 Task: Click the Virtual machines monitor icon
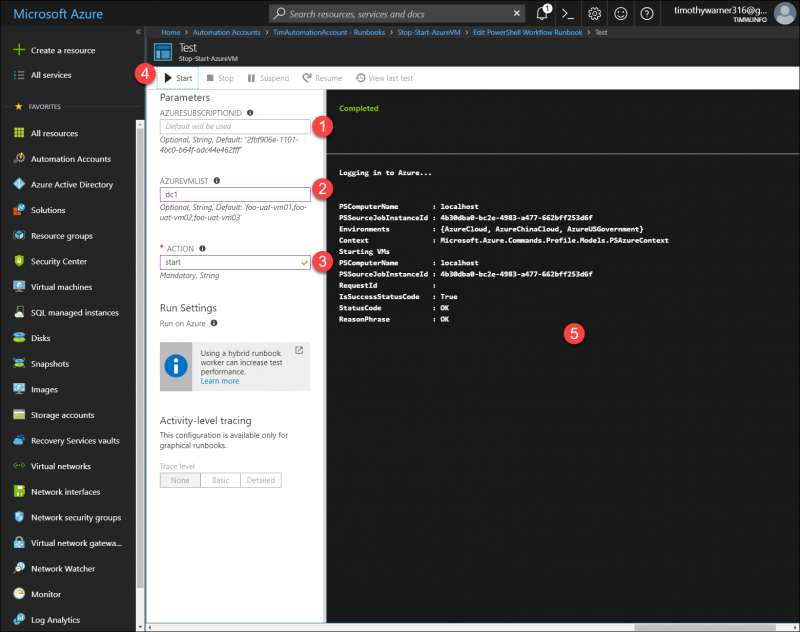[x=19, y=286]
